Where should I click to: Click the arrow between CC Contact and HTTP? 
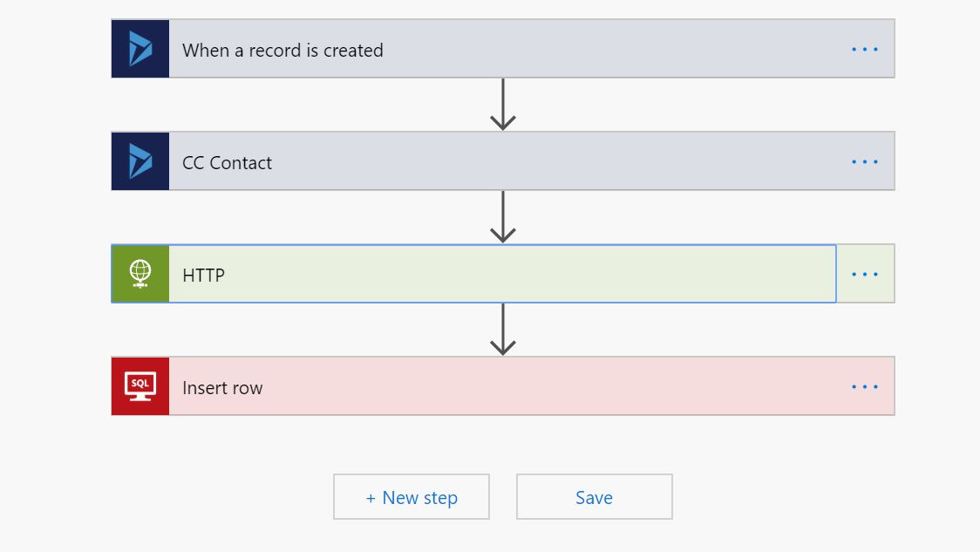tap(503, 217)
